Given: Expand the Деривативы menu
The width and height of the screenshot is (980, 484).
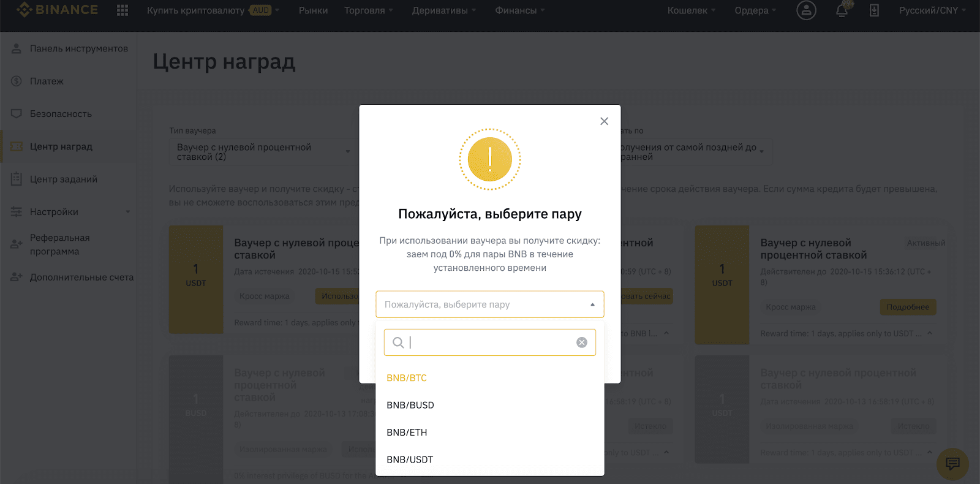Looking at the screenshot, I should 444,10.
